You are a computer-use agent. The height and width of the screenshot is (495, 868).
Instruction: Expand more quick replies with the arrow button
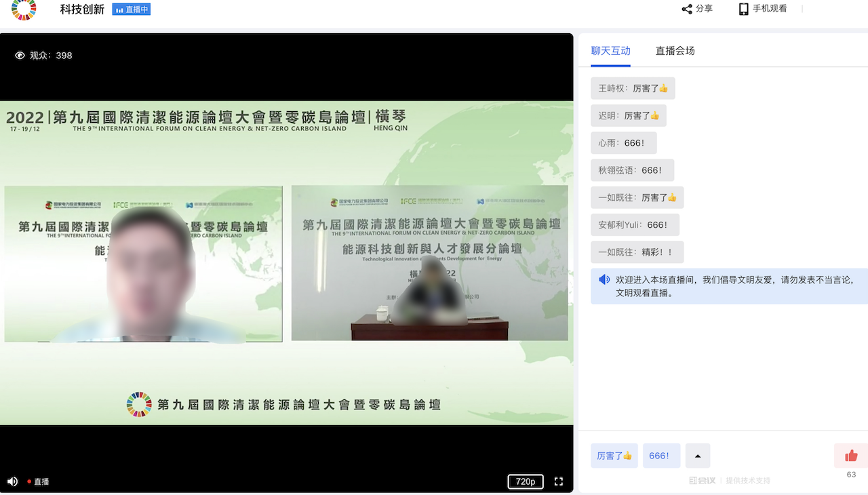[x=698, y=456]
